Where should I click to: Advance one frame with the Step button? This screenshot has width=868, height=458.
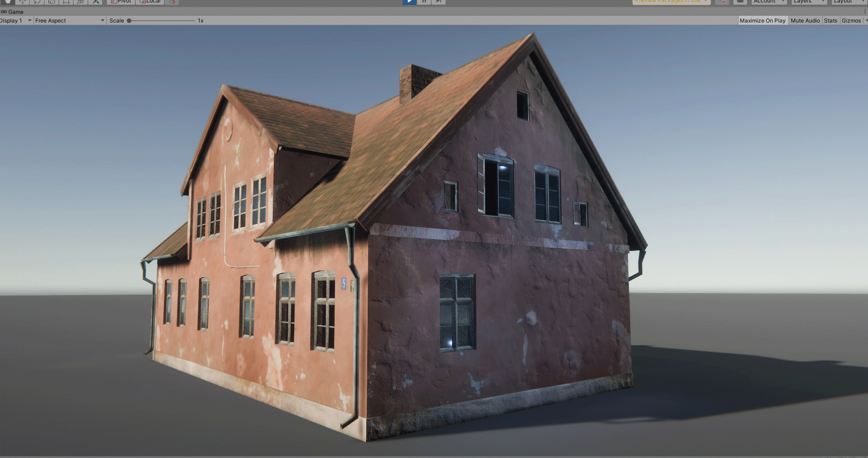point(439,2)
